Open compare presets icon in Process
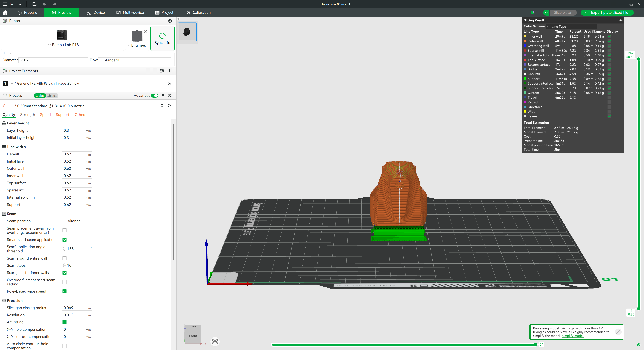Image resolution: width=644 pixels, height=350 pixels. tap(170, 96)
